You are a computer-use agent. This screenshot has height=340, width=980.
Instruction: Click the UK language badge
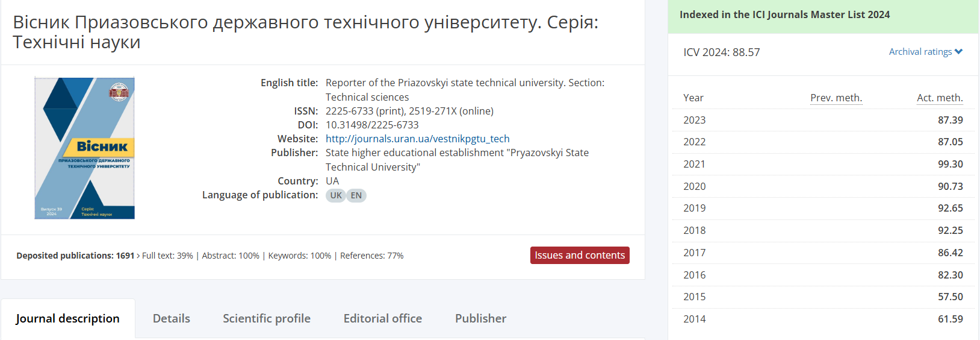coord(336,195)
